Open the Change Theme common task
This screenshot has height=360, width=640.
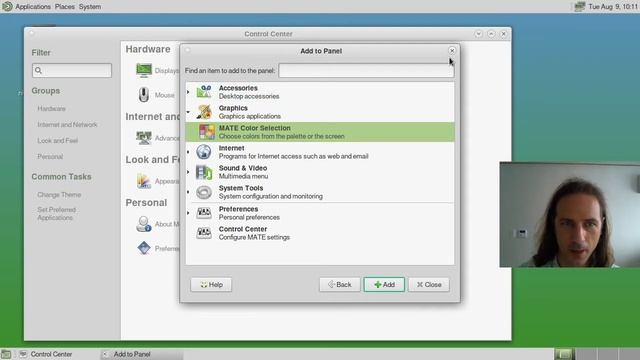[59, 195]
